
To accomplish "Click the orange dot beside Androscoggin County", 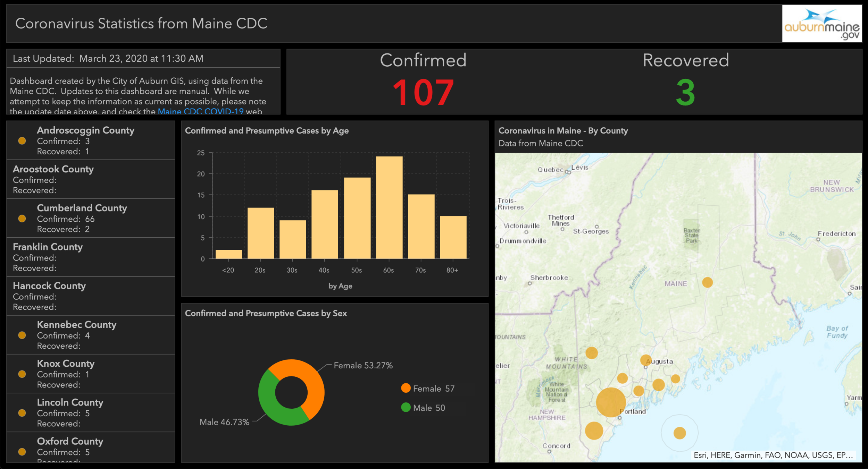I will [22, 141].
